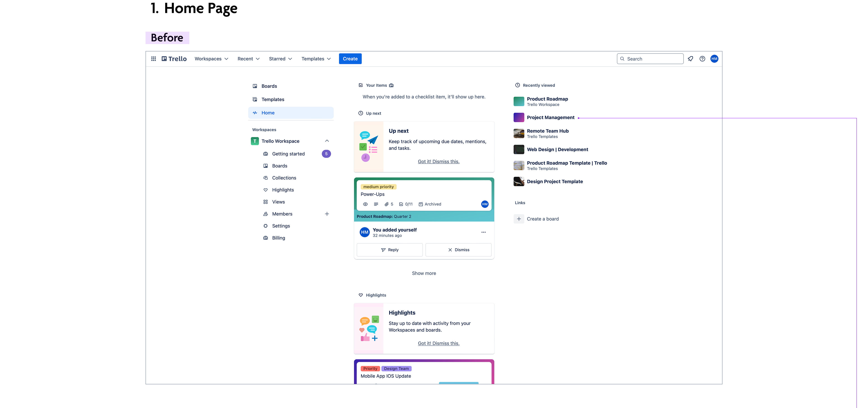Open the help question mark icon

pyautogui.click(x=702, y=59)
